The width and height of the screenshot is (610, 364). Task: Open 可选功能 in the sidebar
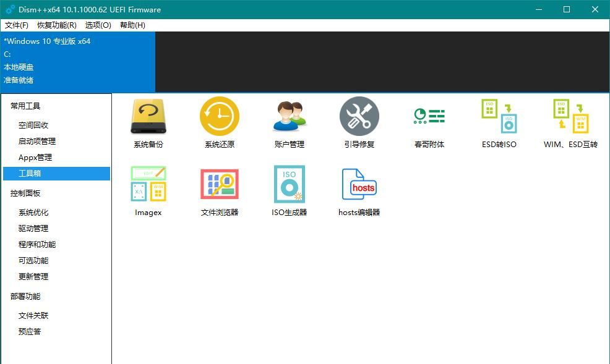click(33, 261)
